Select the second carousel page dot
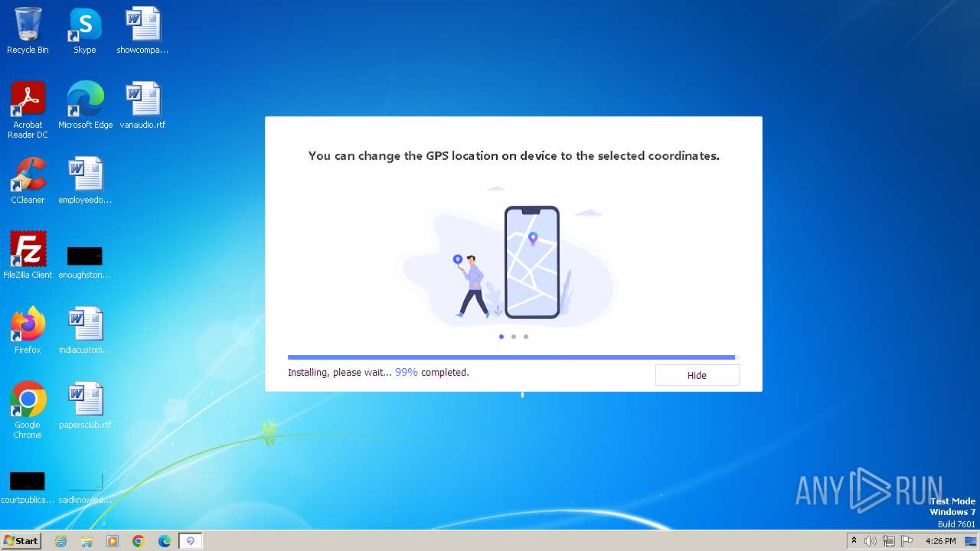The image size is (980, 551). tap(514, 336)
